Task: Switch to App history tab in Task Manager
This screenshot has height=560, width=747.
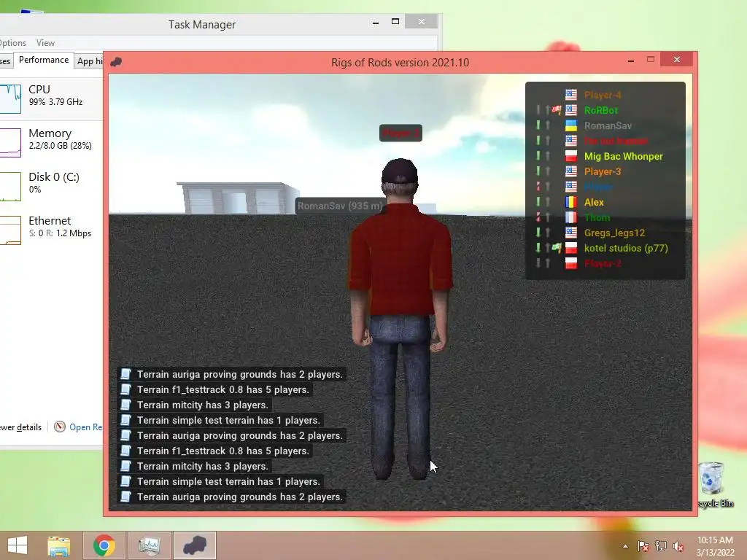Action: 90,61
